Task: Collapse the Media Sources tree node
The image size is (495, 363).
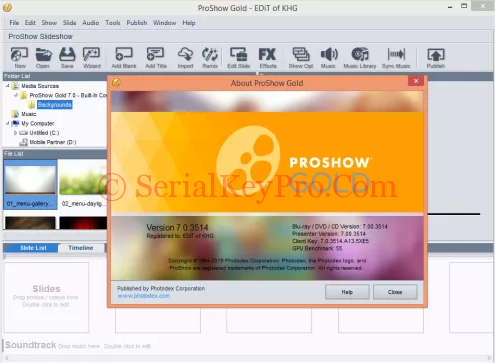Action: tap(7, 86)
